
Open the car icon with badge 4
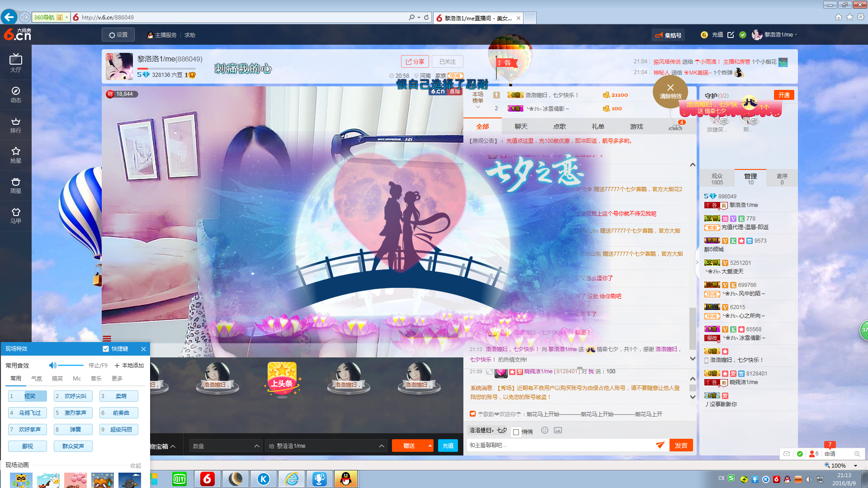point(676,127)
